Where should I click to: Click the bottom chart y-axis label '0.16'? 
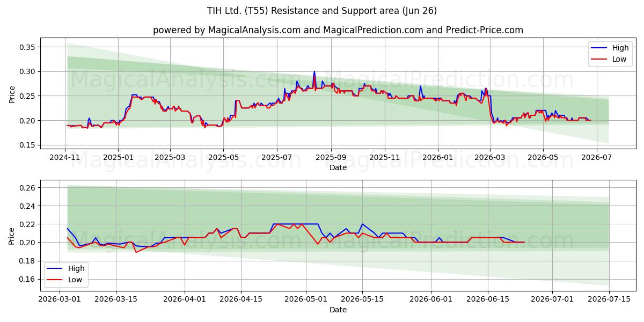point(27,279)
